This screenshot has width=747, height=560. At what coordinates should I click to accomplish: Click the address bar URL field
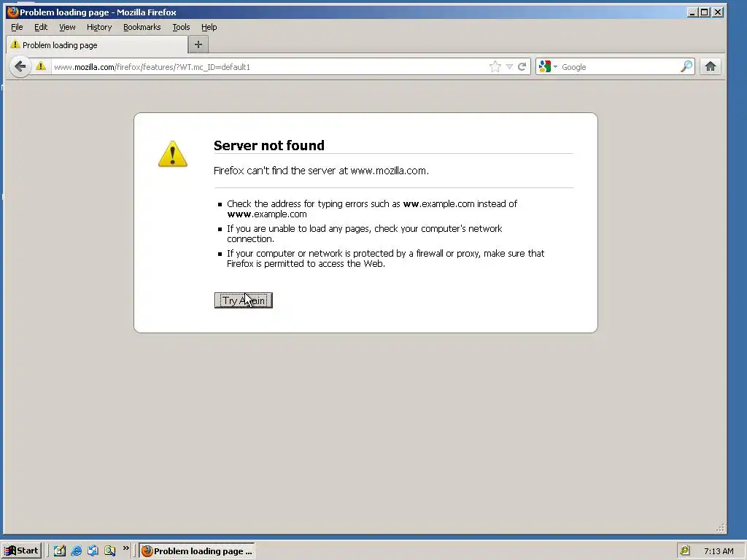[x=269, y=67]
